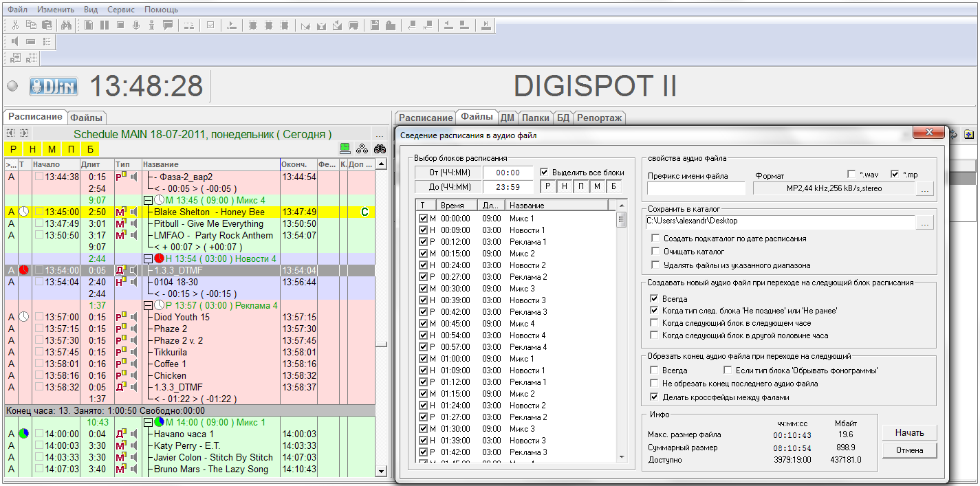Click the 'Отмена' button
This screenshot has width=980, height=486.
pos(909,450)
